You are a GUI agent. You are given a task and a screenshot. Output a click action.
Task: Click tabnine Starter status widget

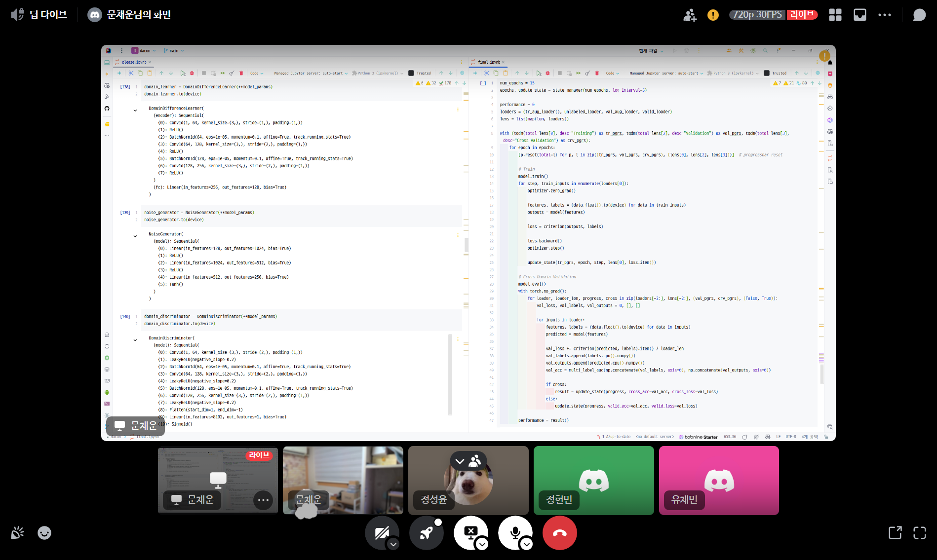(x=698, y=437)
